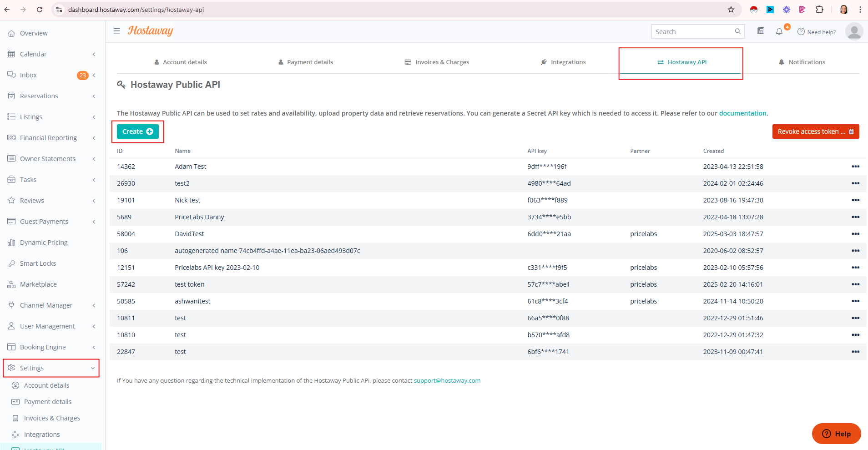Click the Owner Statements icon
The image size is (868, 450).
tap(11, 159)
